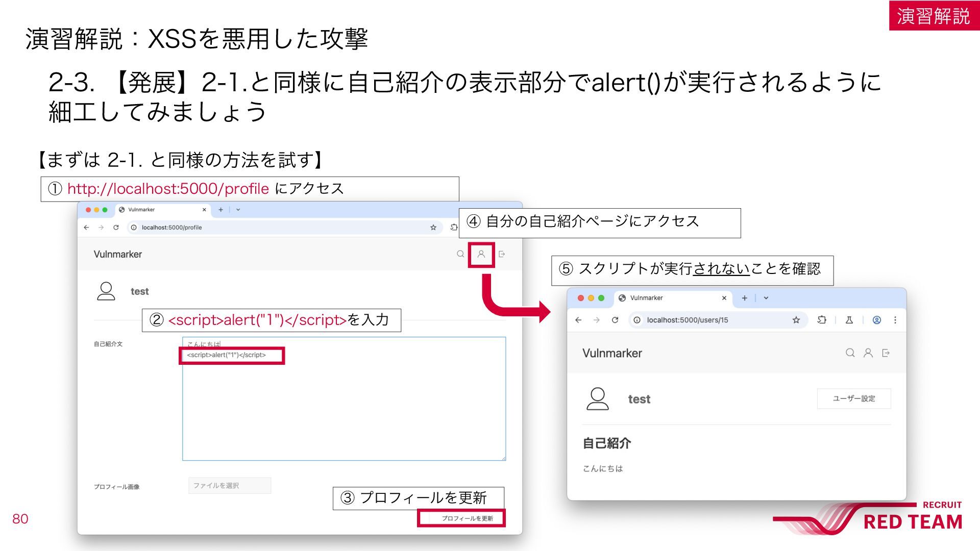Open the Chrome profile avatar icon
This screenshot has width=980, height=551.
pyautogui.click(x=877, y=320)
